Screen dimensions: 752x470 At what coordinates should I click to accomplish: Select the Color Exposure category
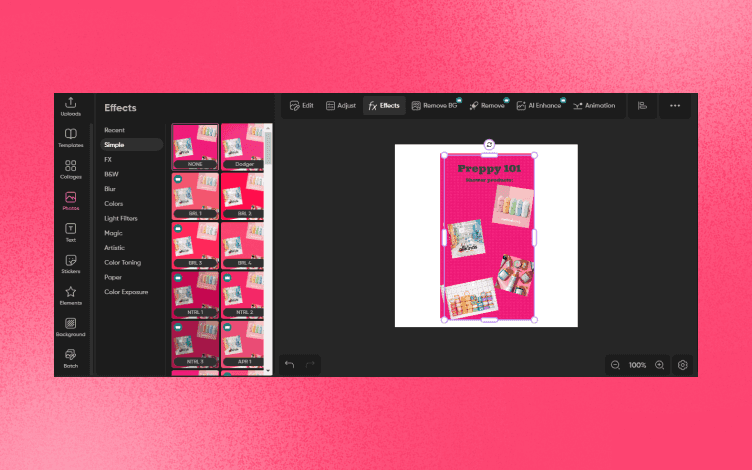(126, 292)
